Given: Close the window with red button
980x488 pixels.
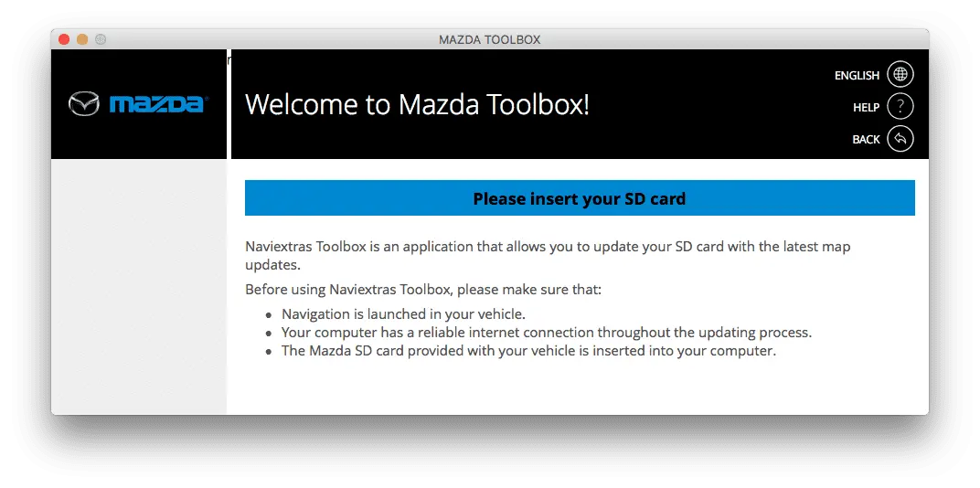Looking at the screenshot, I should pyautogui.click(x=64, y=39).
